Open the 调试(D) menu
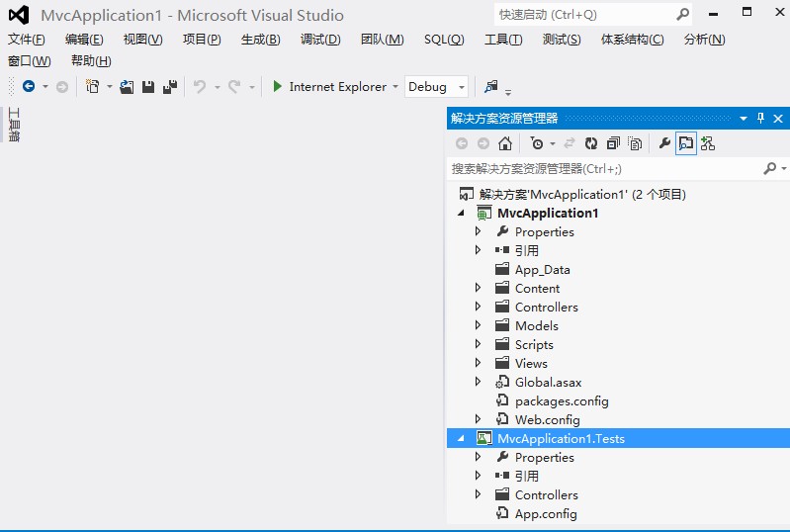 coord(320,40)
